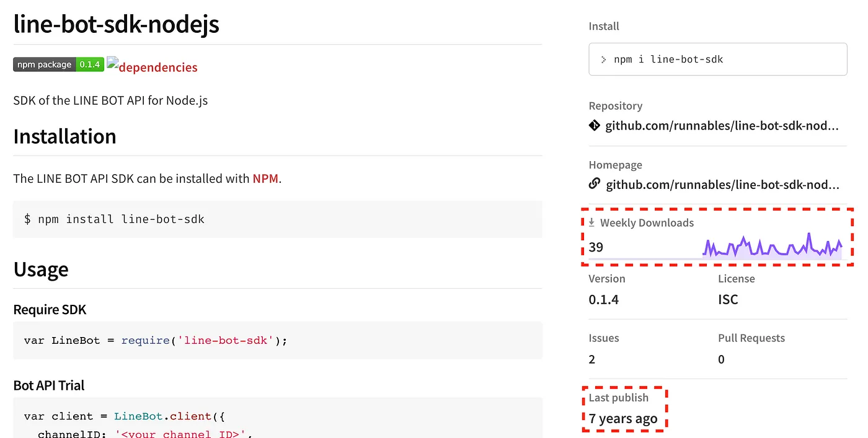Click the 'SDK of the LINE BOT API' description
The height and width of the screenshot is (438, 868).
[x=110, y=100]
